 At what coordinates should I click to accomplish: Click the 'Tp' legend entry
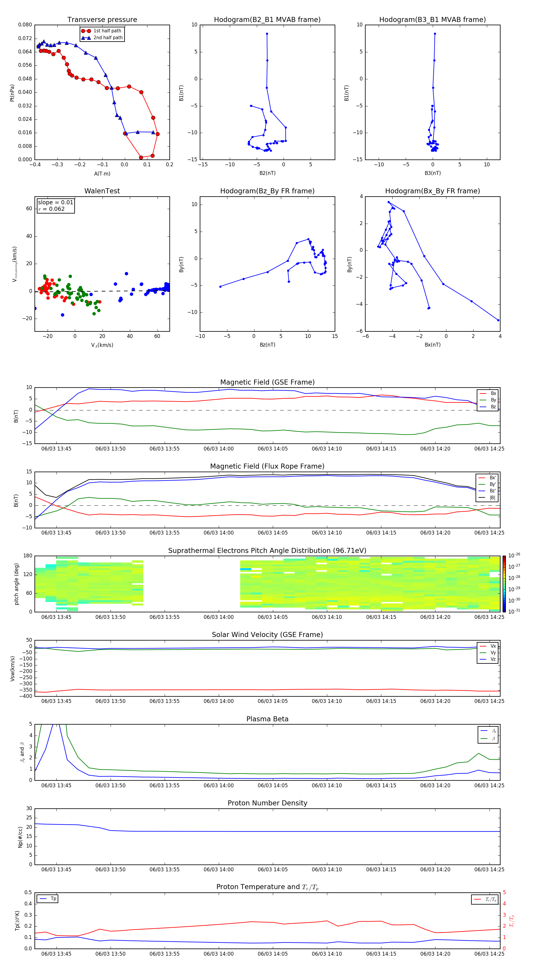[x=47, y=899]
